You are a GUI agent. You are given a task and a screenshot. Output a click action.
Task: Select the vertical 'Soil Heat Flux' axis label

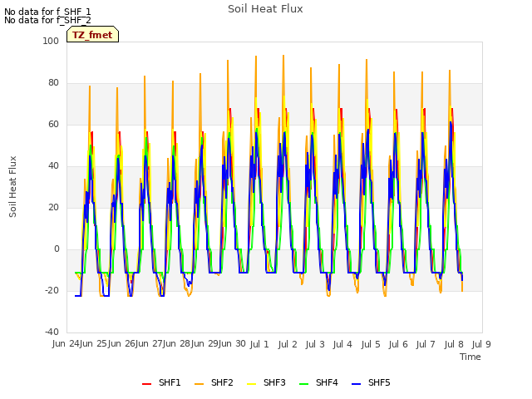pos(12,186)
